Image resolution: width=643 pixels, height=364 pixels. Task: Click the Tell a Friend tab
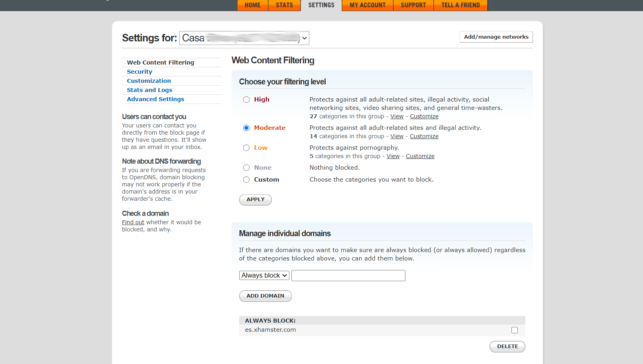[x=460, y=5]
